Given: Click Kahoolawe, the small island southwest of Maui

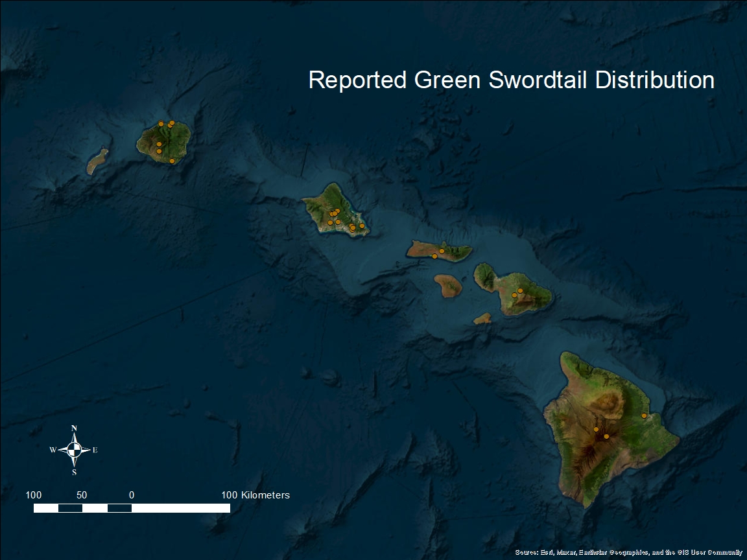Looking at the screenshot, I should point(482,318).
